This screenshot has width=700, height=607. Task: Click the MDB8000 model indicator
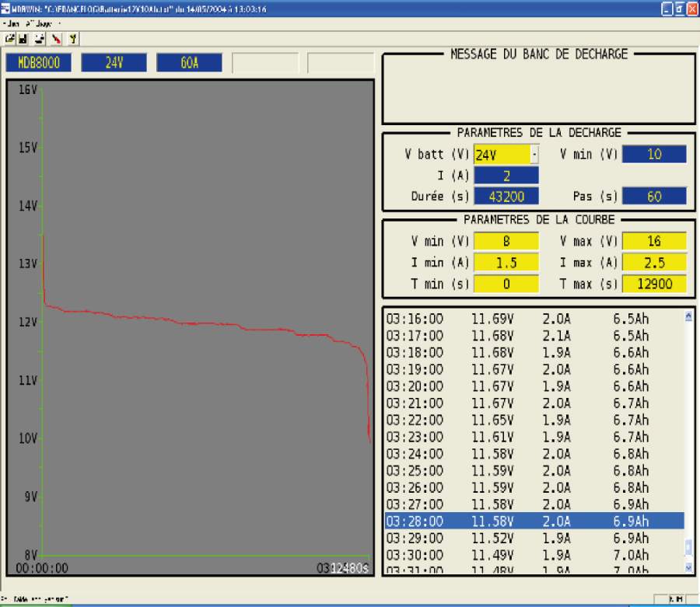click(39, 63)
